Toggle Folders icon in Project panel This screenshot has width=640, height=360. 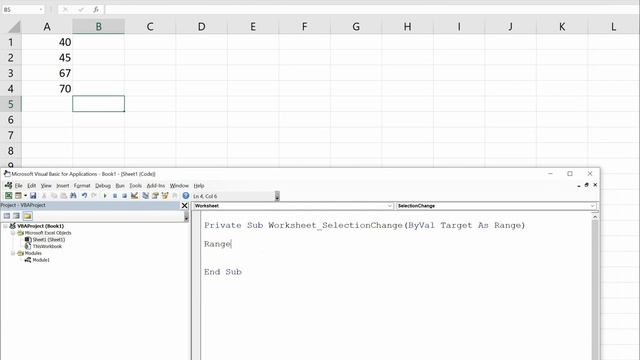point(27,216)
